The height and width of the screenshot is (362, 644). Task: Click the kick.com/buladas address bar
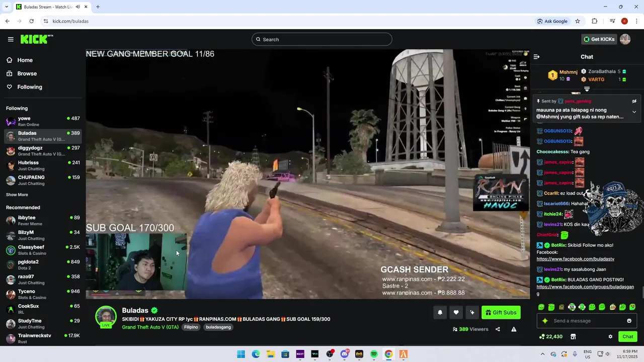(287, 21)
